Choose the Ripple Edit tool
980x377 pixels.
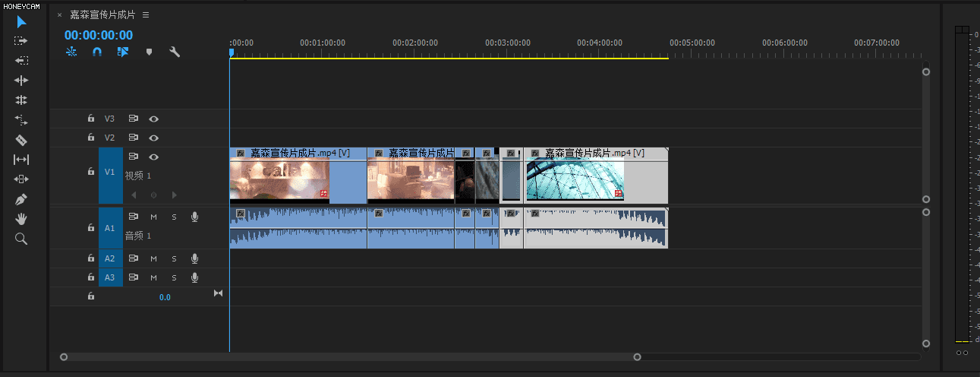pyautogui.click(x=21, y=81)
